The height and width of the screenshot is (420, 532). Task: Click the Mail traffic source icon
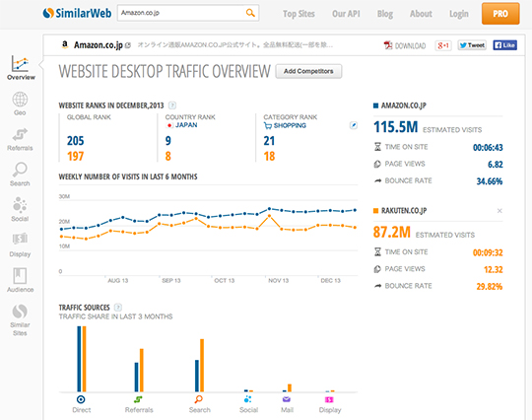click(287, 399)
